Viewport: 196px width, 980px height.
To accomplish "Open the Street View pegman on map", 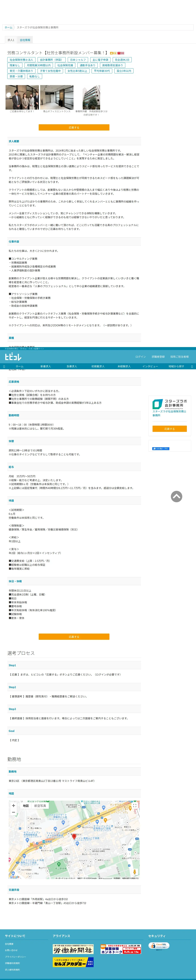I will [x=134, y=872].
